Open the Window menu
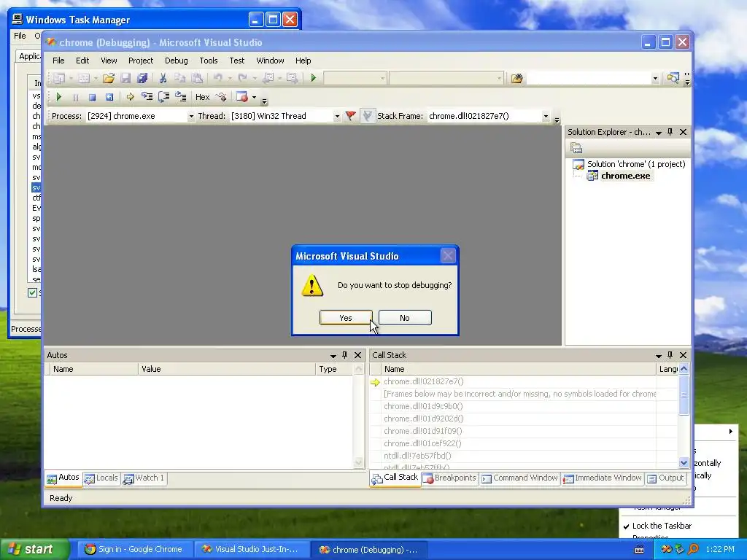Screen dimensions: 747x560 point(270,61)
